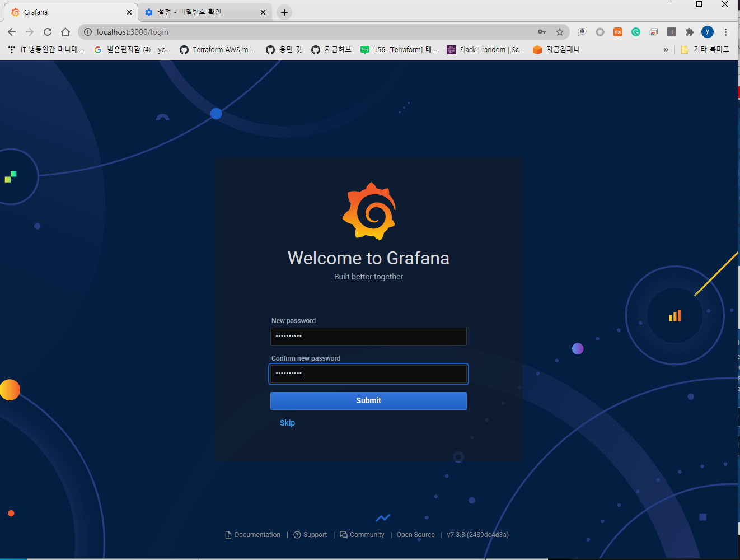Click the Grafana logo

[369, 212]
